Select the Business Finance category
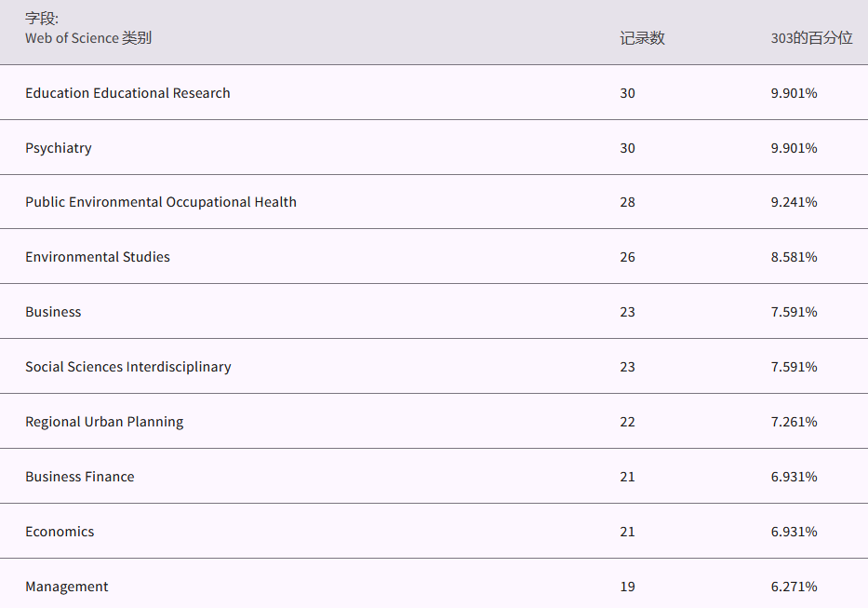The height and width of the screenshot is (608, 868). coord(80,477)
